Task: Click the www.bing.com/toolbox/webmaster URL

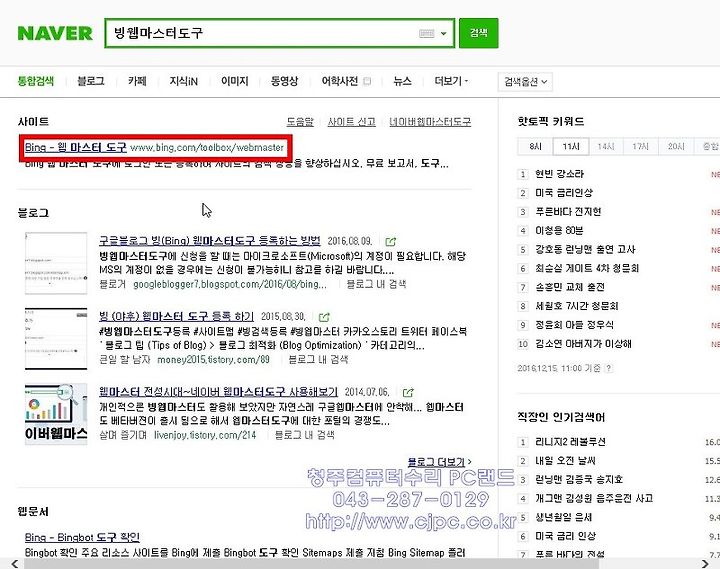Action: [x=207, y=147]
